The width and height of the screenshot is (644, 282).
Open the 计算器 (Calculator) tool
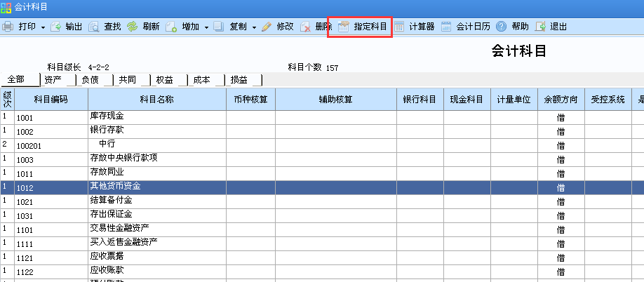pos(399,27)
